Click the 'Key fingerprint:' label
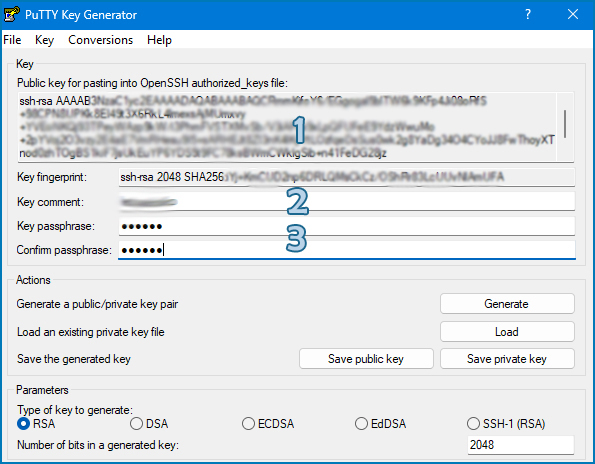The width and height of the screenshot is (595, 464). [x=52, y=177]
